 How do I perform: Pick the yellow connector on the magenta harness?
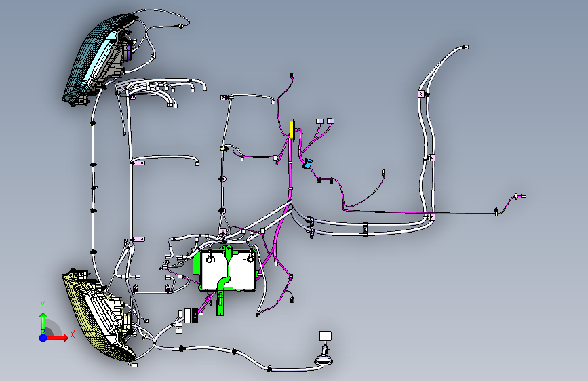292,129
